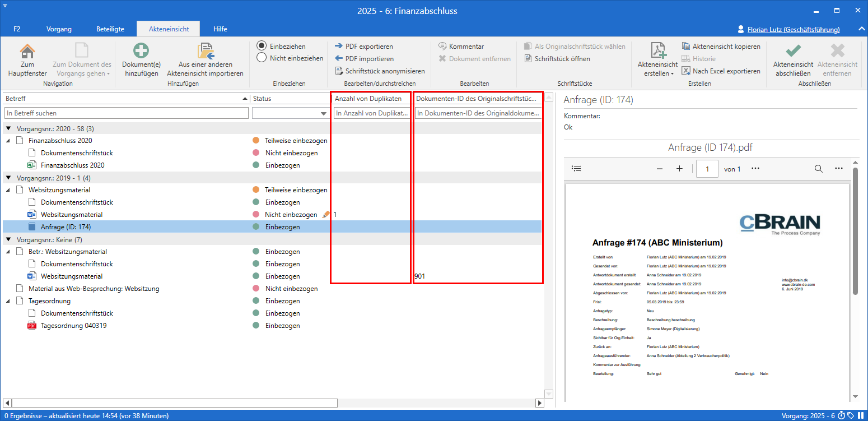Click the Schriftstück anonymisieren icon
Image resolution: width=868 pixels, height=421 pixels.
point(339,71)
